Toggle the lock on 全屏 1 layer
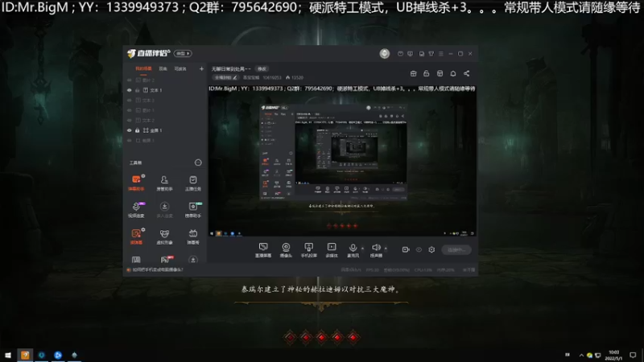 click(137, 130)
